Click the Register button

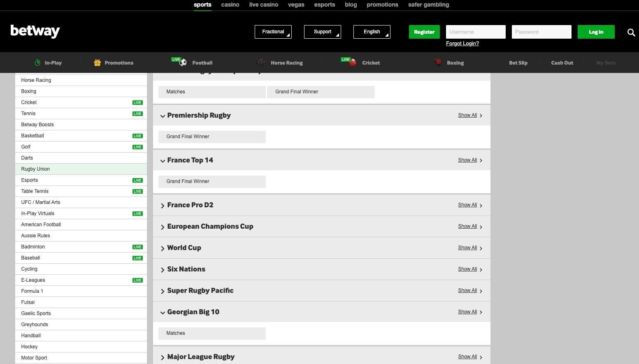[x=424, y=32]
